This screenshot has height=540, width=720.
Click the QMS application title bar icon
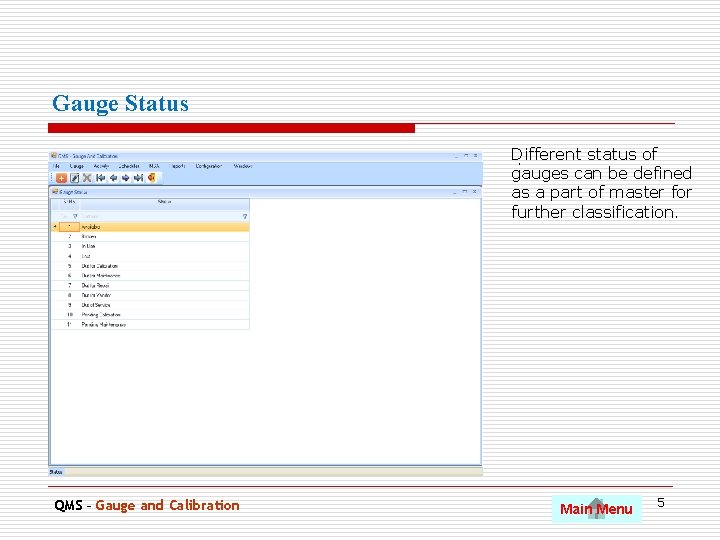54,156
